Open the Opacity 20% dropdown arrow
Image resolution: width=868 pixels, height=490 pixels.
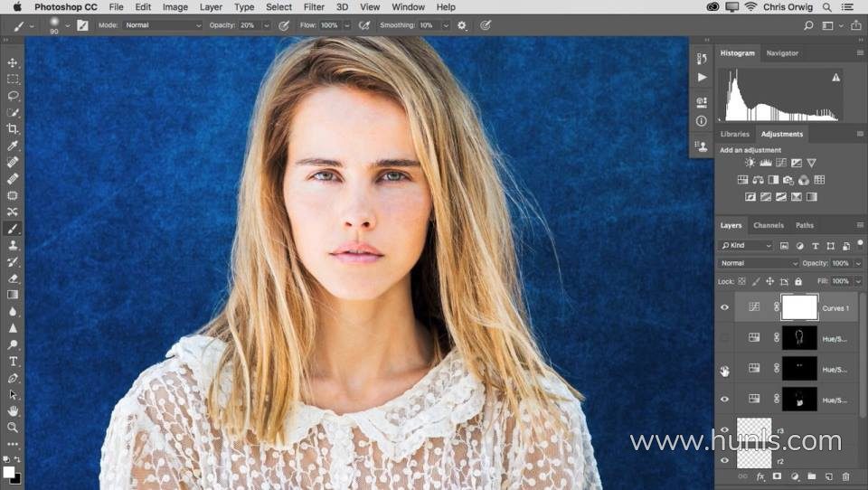click(266, 25)
